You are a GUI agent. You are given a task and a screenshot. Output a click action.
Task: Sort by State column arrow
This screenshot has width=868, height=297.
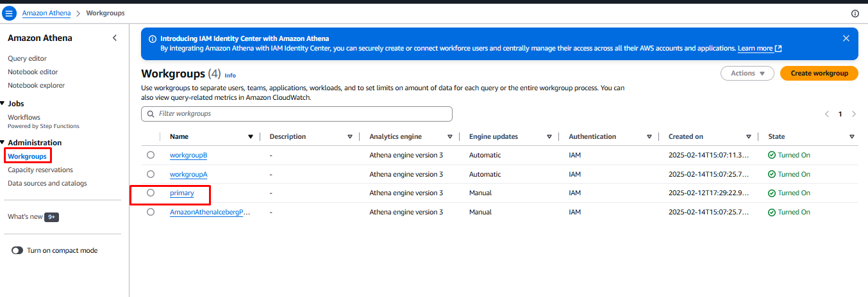851,136
